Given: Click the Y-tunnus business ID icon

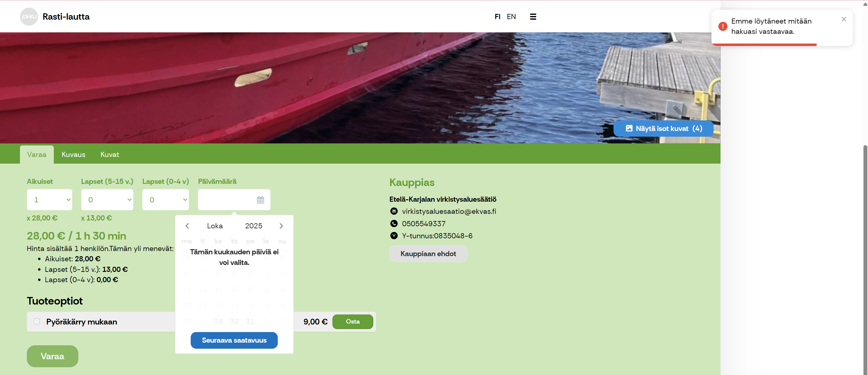Looking at the screenshot, I should click(394, 236).
